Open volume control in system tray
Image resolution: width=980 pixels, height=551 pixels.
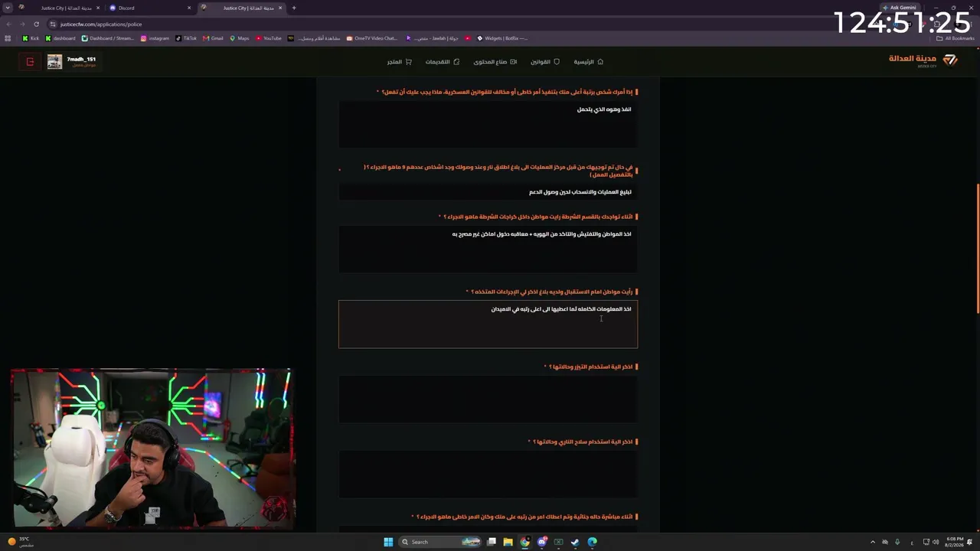coord(936,542)
